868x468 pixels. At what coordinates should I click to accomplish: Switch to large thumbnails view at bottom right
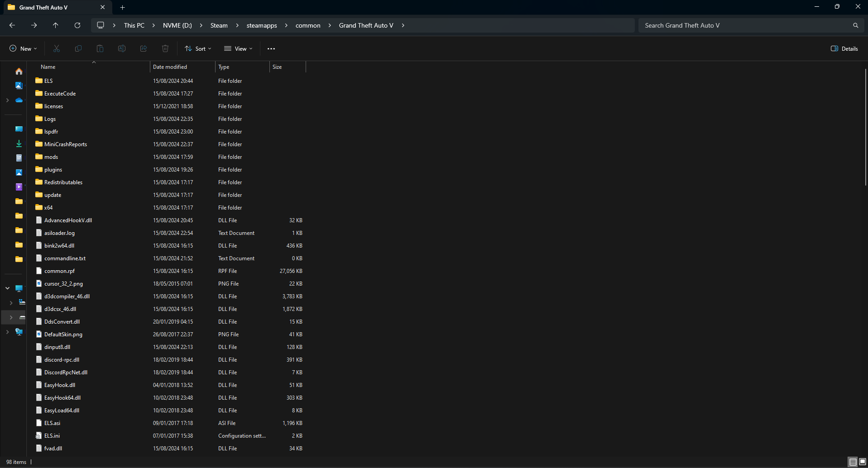[862, 462]
